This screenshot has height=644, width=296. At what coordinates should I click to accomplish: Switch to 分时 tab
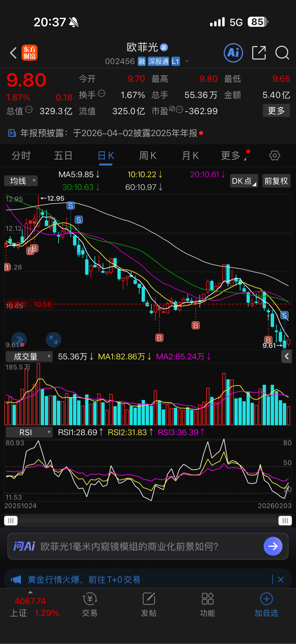pyautogui.click(x=21, y=156)
